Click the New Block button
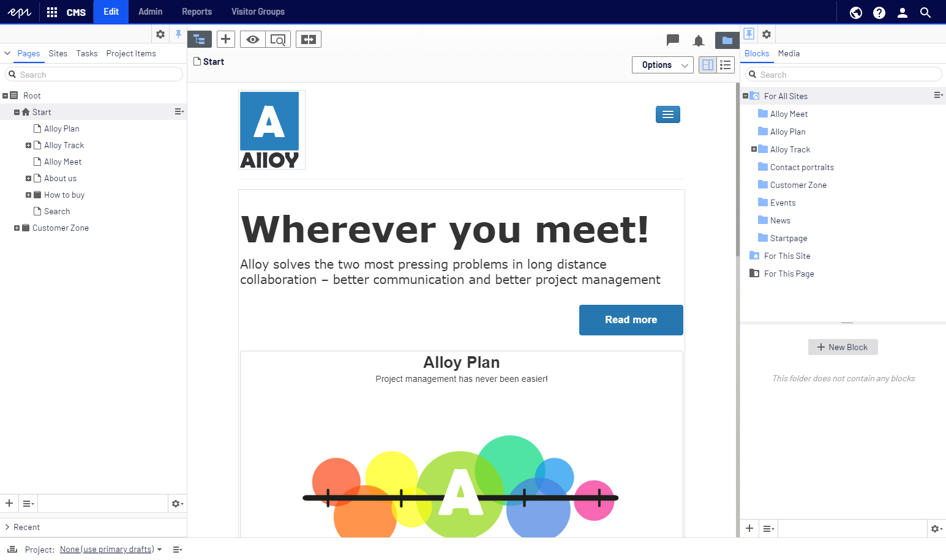The height and width of the screenshot is (560, 946). [x=843, y=347]
